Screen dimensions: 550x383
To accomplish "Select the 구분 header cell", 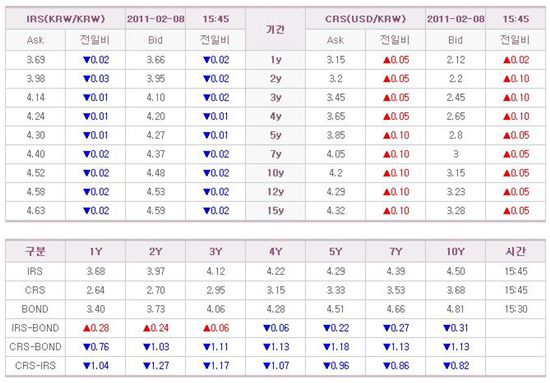I will (35, 251).
